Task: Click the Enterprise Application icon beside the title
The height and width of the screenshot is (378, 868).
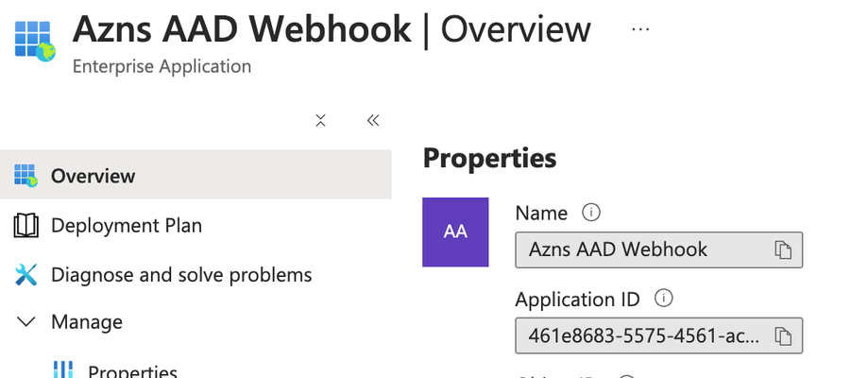Action: coord(34,41)
